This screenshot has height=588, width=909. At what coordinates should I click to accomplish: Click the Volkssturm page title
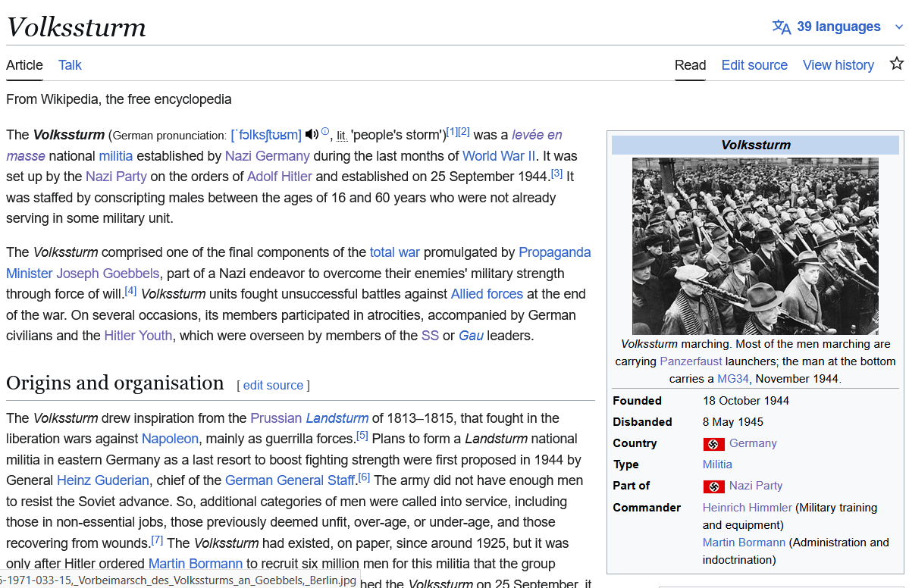76,27
